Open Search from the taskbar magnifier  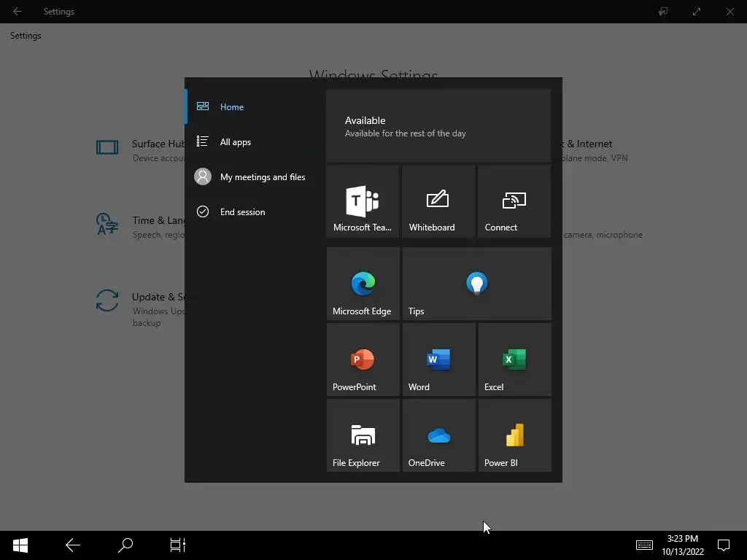click(125, 545)
